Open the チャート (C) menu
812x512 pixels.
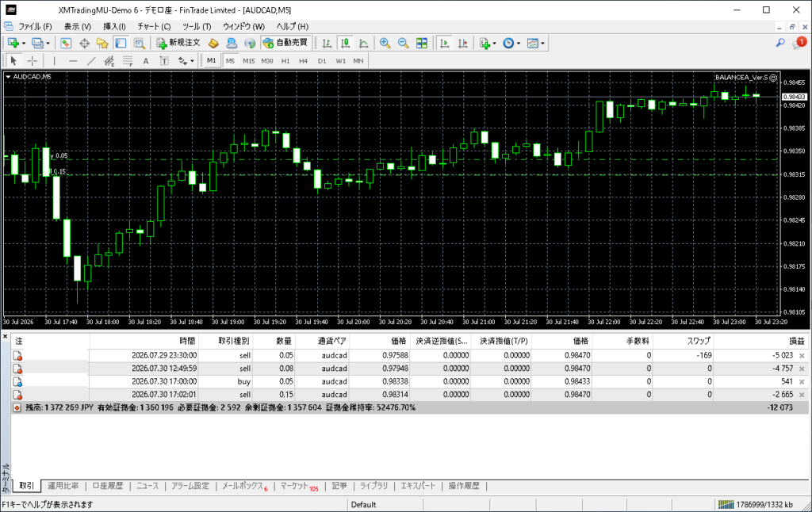point(155,26)
